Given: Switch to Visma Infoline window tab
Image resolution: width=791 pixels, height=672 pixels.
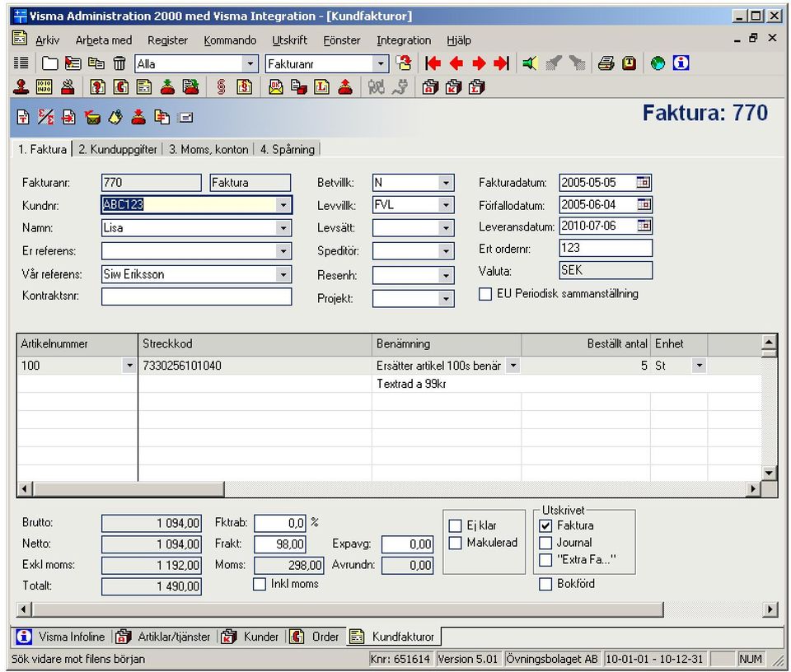Looking at the screenshot, I should click(60, 637).
